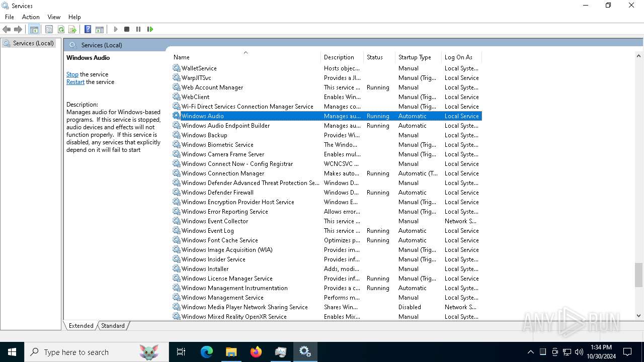Sort by the Name column header

(x=246, y=57)
